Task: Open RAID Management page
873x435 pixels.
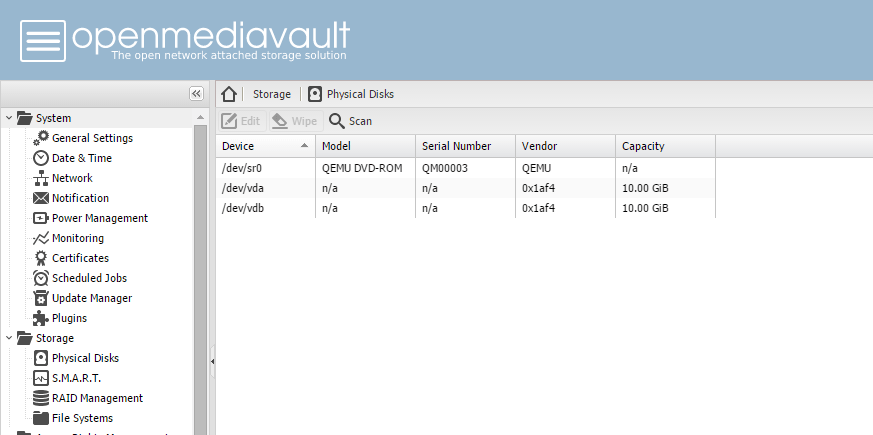Action: (97, 398)
